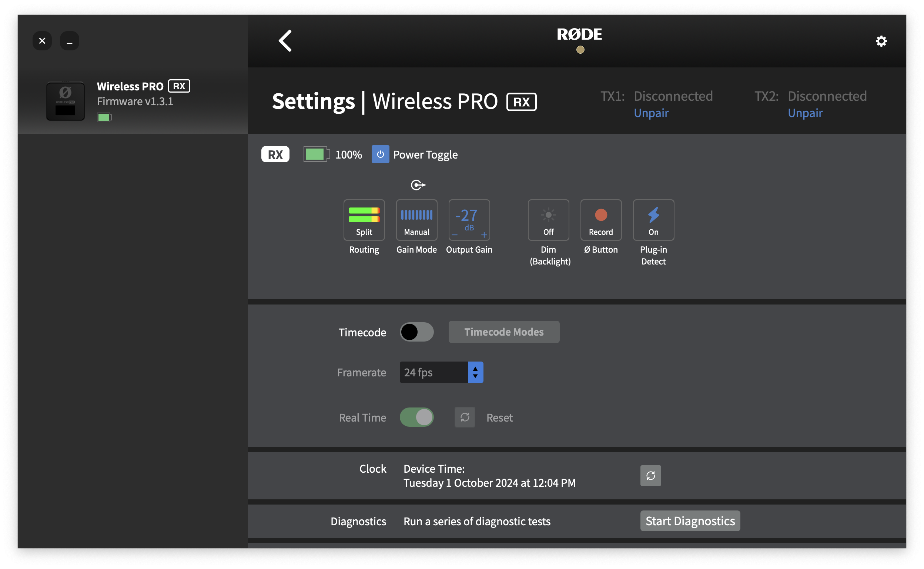The height and width of the screenshot is (569, 924).
Task: Click the back arrow icon
Action: tap(285, 41)
